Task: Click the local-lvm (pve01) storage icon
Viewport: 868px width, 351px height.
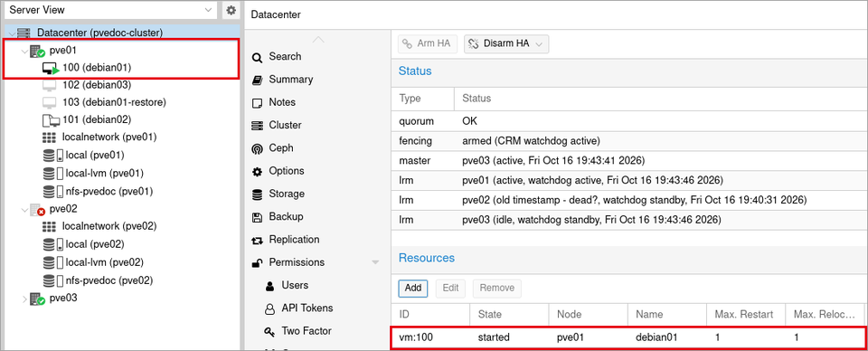Action: 52,174
